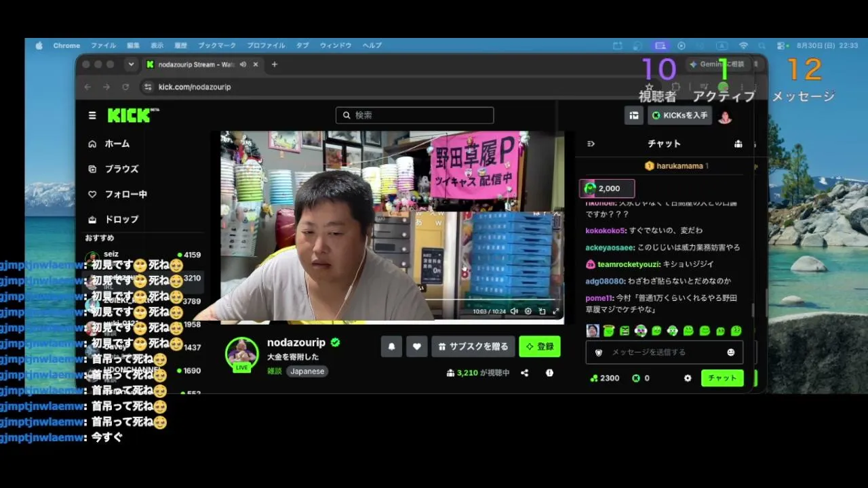Open ブラウズ in the sidebar
This screenshot has width=868, height=488.
113,169
